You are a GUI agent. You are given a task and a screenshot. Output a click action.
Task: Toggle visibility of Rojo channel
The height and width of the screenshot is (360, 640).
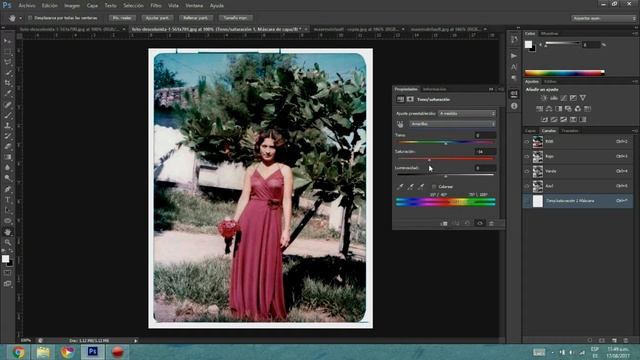tap(527, 156)
